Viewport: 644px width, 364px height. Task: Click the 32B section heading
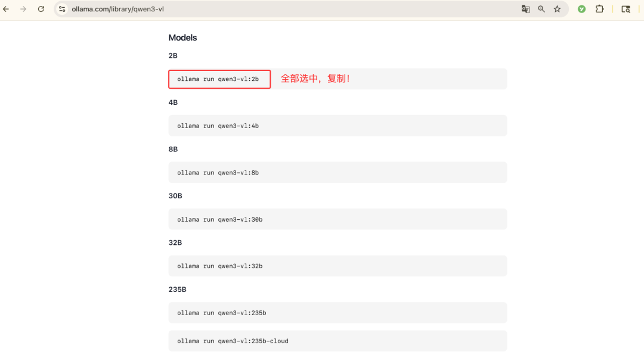[175, 243]
